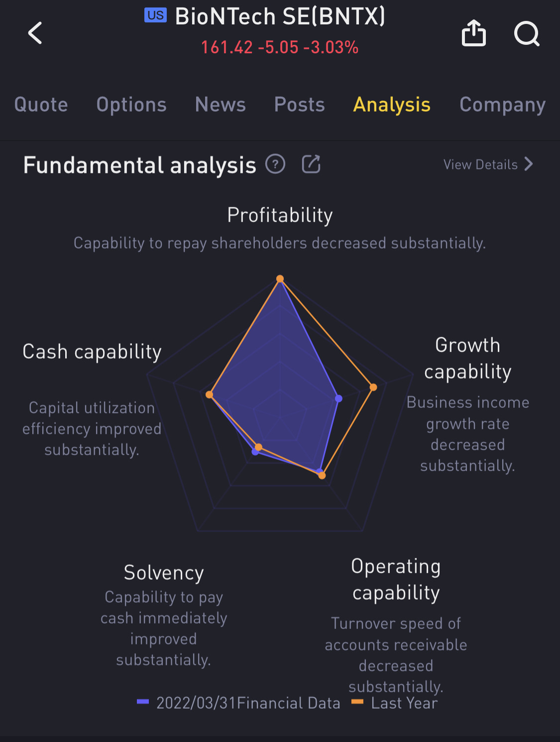Tap the Profitability radar chart label

click(x=280, y=215)
